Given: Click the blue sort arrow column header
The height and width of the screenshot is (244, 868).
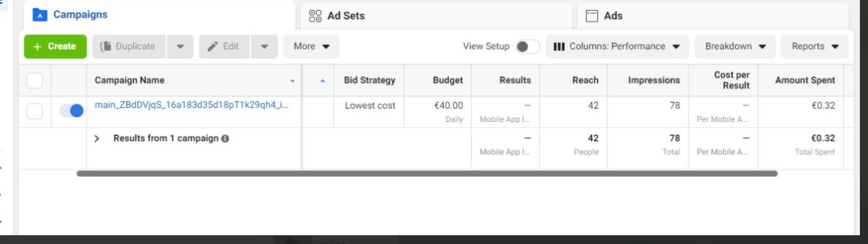Looking at the screenshot, I should 322,81.
